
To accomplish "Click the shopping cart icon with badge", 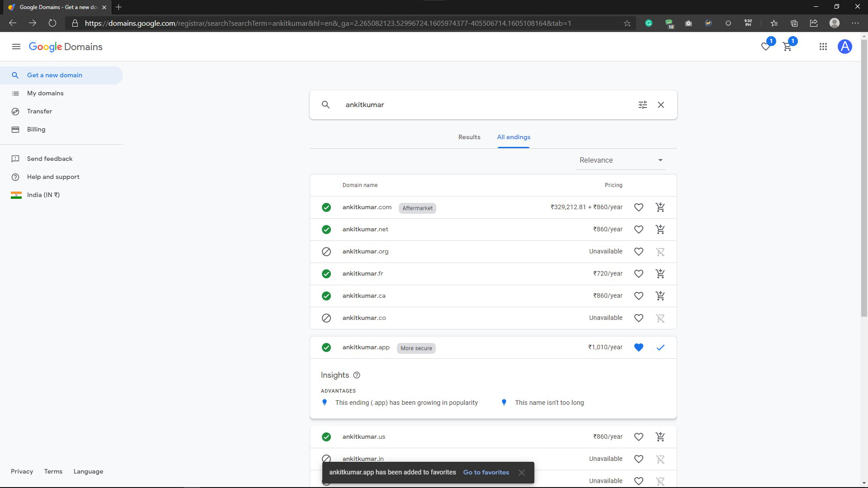I will [788, 47].
